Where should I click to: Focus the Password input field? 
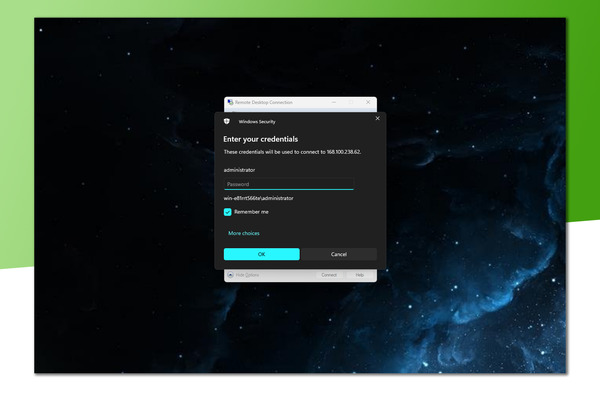(289, 184)
